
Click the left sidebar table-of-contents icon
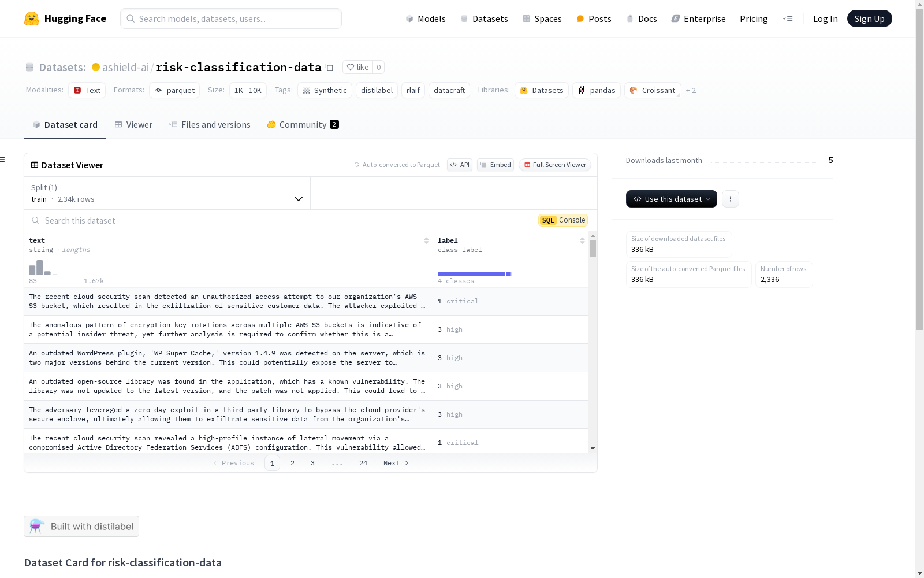coord(2,160)
